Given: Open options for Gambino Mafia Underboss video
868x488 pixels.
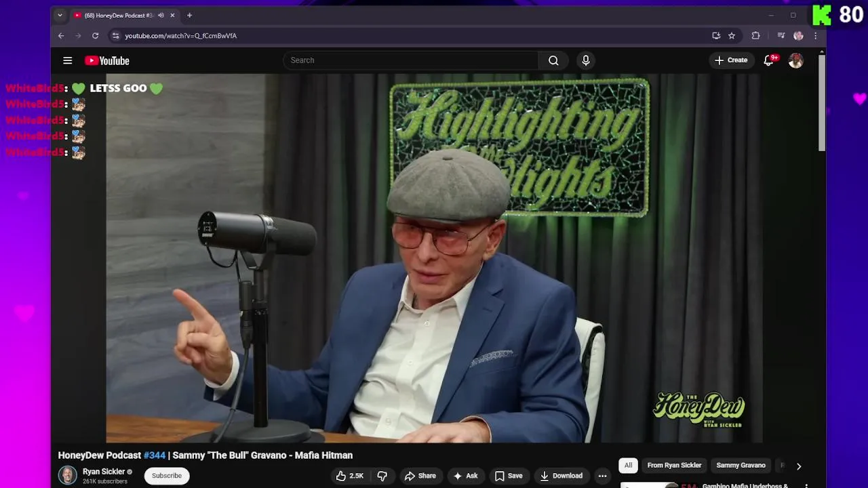Looking at the screenshot, I should [x=806, y=485].
